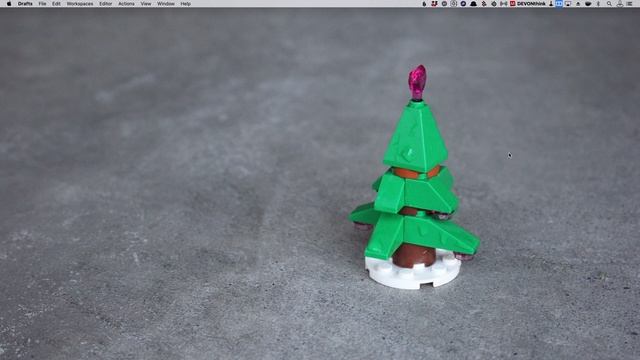
Task: Open Spotlight search magnifier icon
Action: [609, 4]
